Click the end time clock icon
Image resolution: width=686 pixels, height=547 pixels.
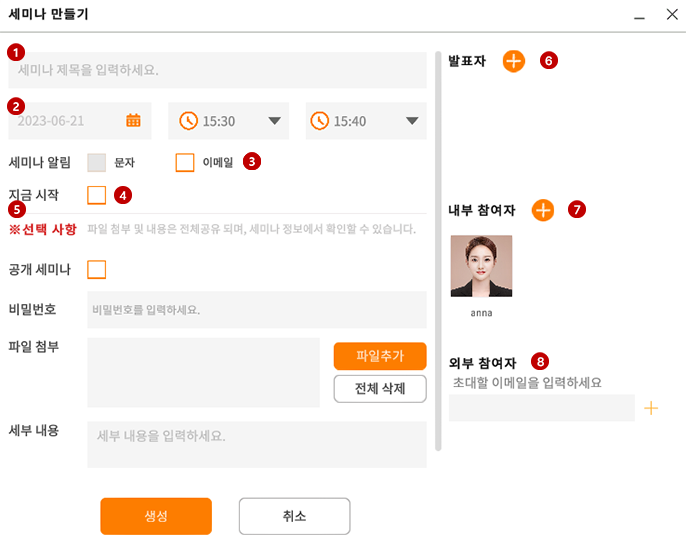tap(320, 121)
